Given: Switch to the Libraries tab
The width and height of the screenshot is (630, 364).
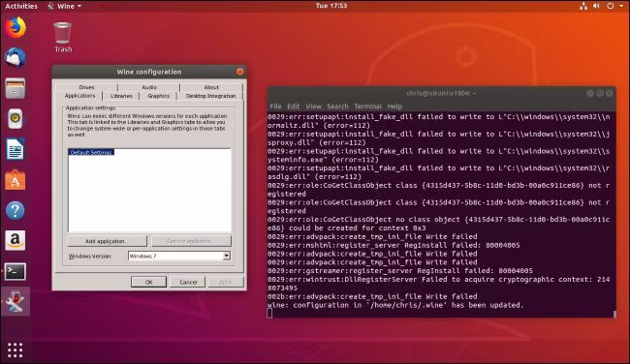Looking at the screenshot, I should (x=121, y=96).
